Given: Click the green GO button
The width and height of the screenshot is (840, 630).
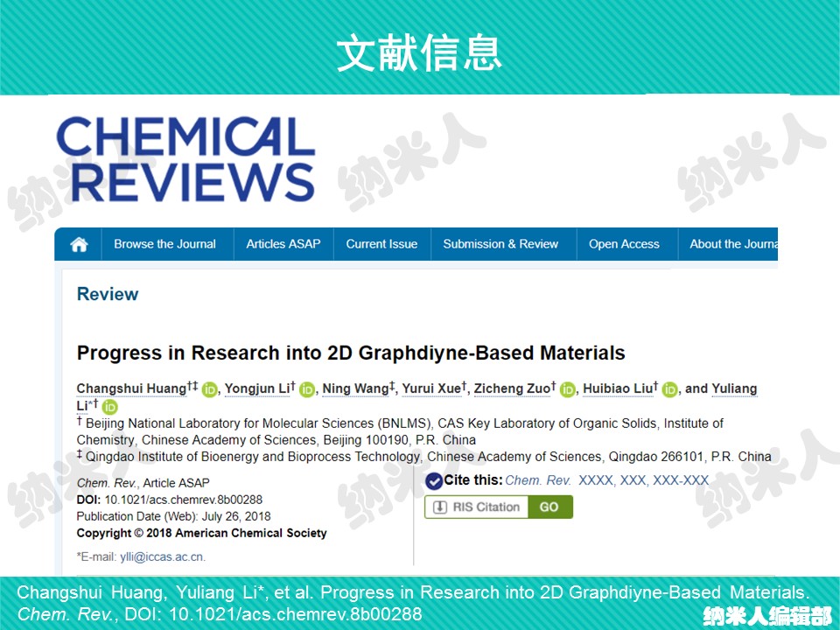Looking at the screenshot, I should pyautogui.click(x=549, y=507).
